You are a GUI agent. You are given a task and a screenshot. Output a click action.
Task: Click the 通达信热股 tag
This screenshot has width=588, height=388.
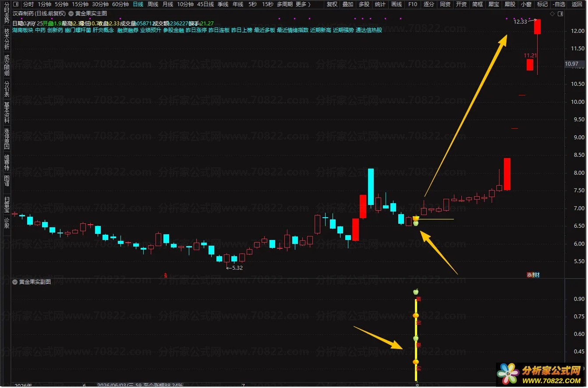click(x=369, y=30)
